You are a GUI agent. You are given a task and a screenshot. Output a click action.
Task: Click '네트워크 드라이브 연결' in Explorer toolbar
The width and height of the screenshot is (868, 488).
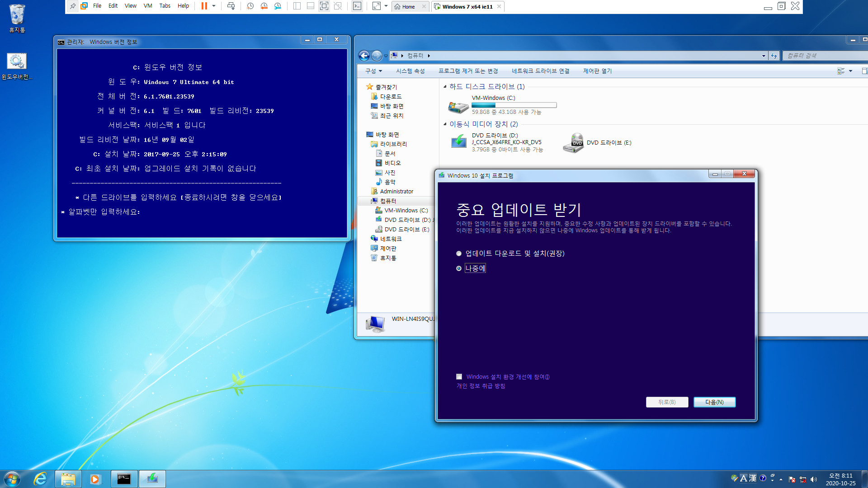540,71
